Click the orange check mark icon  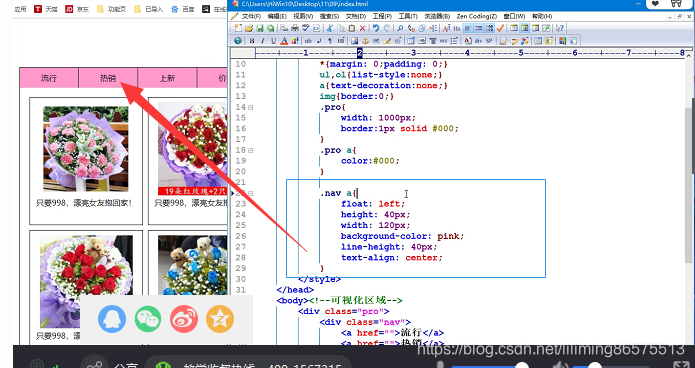(500, 28)
